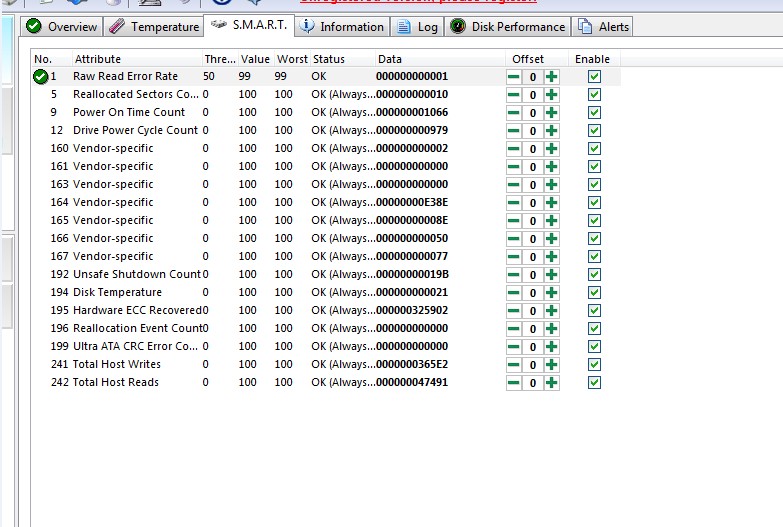Screen dimensions: 783x527
Task: Toggle Enable checkbox for Total Host Writes
Action: (x=594, y=364)
